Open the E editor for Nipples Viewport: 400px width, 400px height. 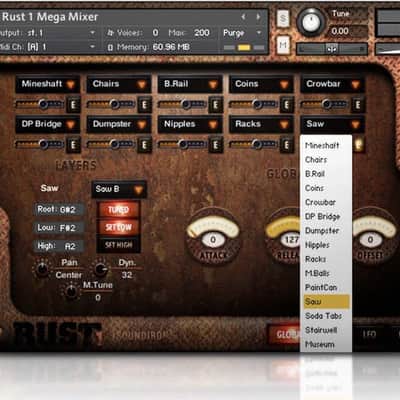pyautogui.click(x=216, y=145)
